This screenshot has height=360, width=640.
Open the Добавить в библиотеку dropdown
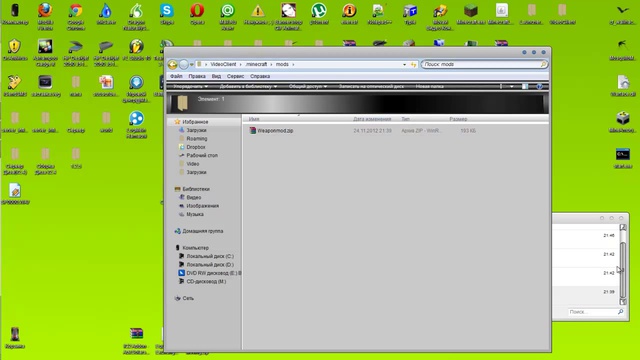click(x=248, y=87)
